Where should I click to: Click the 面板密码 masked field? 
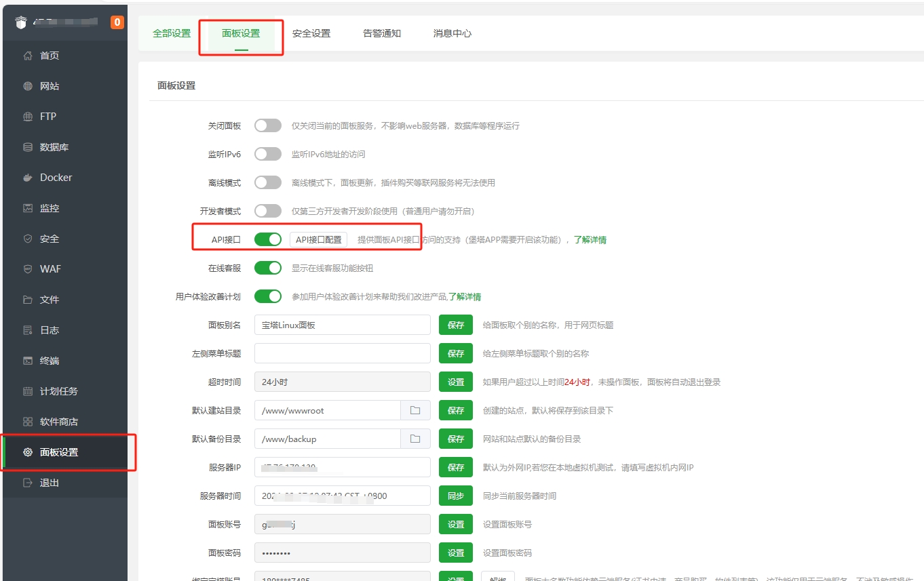click(343, 553)
